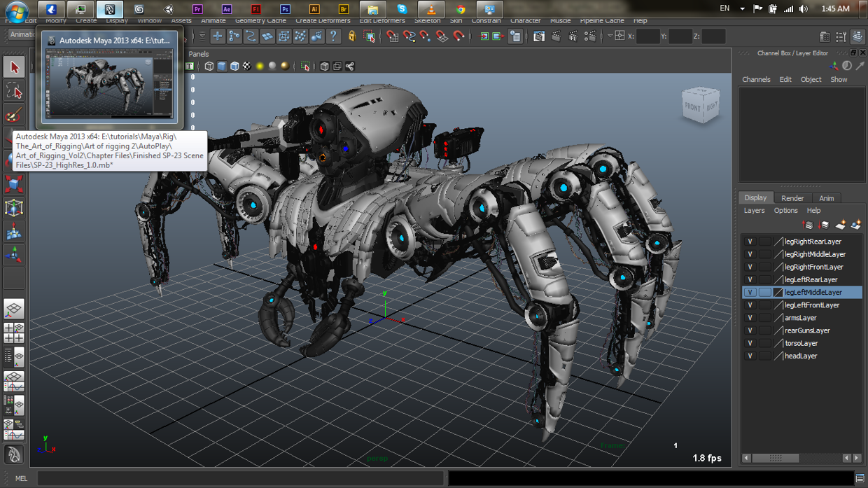Select the headLayer name

[x=801, y=356]
